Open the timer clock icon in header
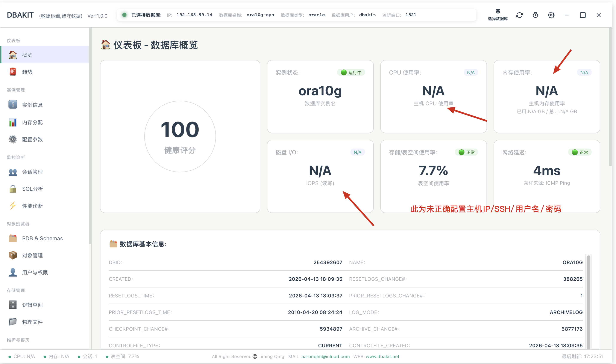616x364 pixels. tap(535, 15)
